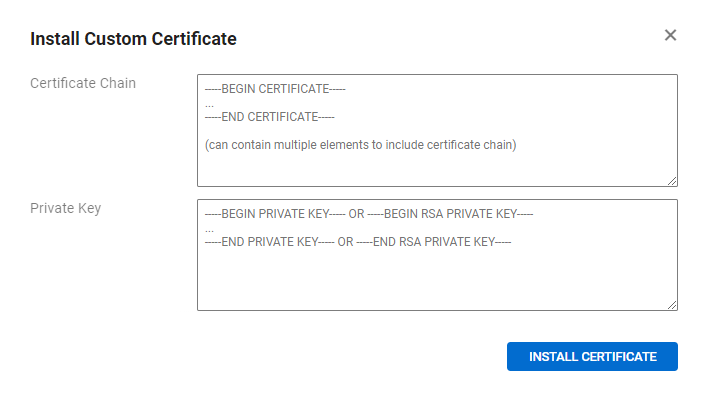Click the ellipsis line in Private Key box
This screenshot has width=710, height=401.
(x=209, y=228)
